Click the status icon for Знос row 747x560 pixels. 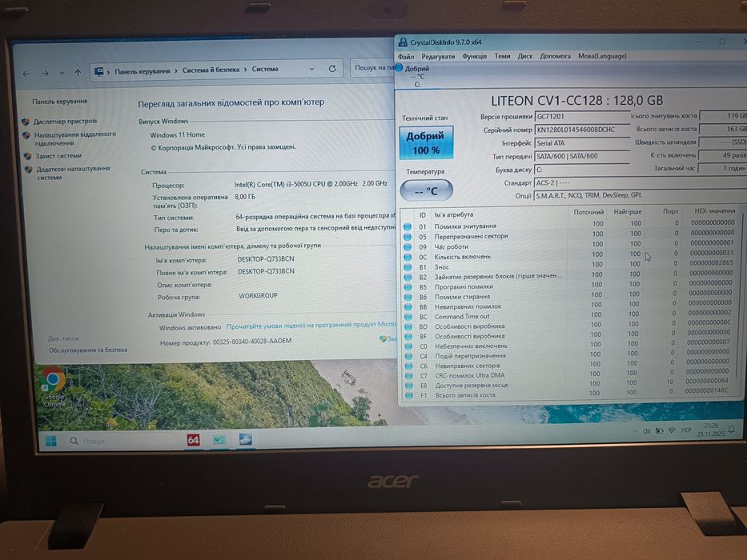408,267
